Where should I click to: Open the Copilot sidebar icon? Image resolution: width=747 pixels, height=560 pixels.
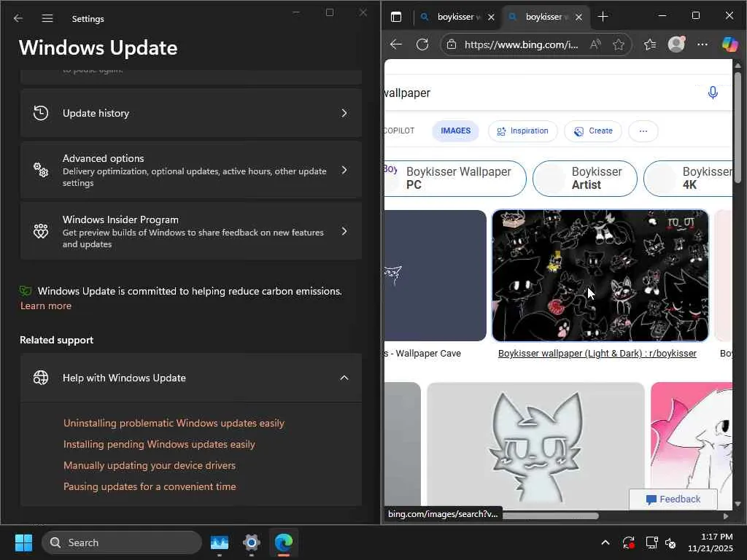tap(729, 44)
